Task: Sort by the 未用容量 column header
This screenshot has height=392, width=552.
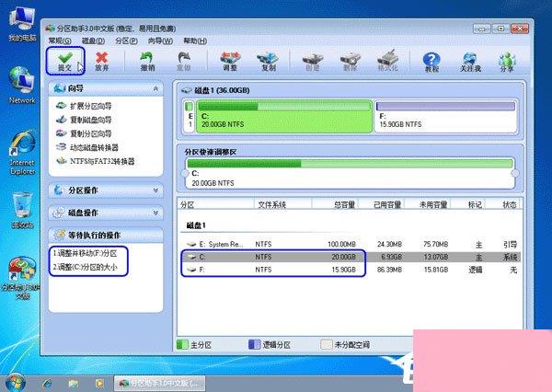Action: (x=428, y=204)
